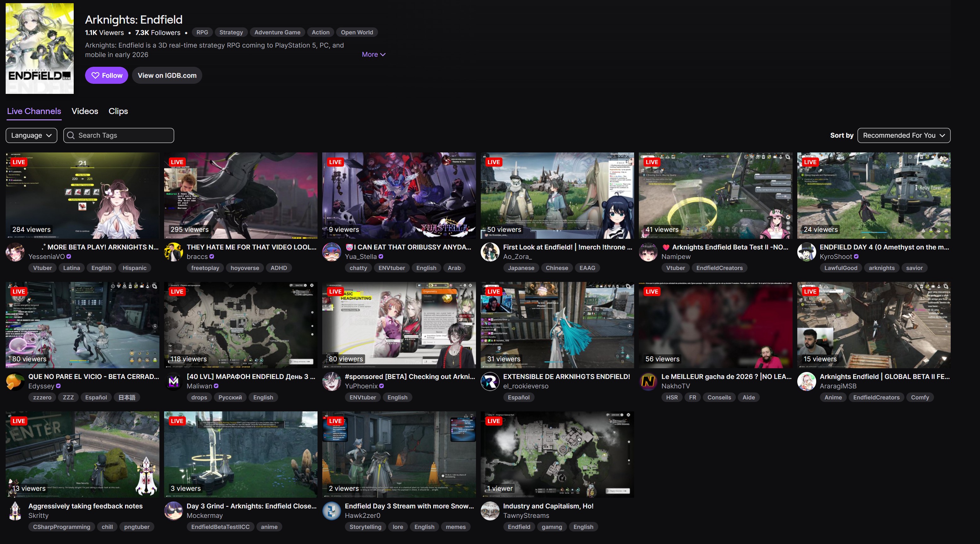
Task: Click YesseniaVO's channel avatar icon
Action: pyautogui.click(x=15, y=252)
